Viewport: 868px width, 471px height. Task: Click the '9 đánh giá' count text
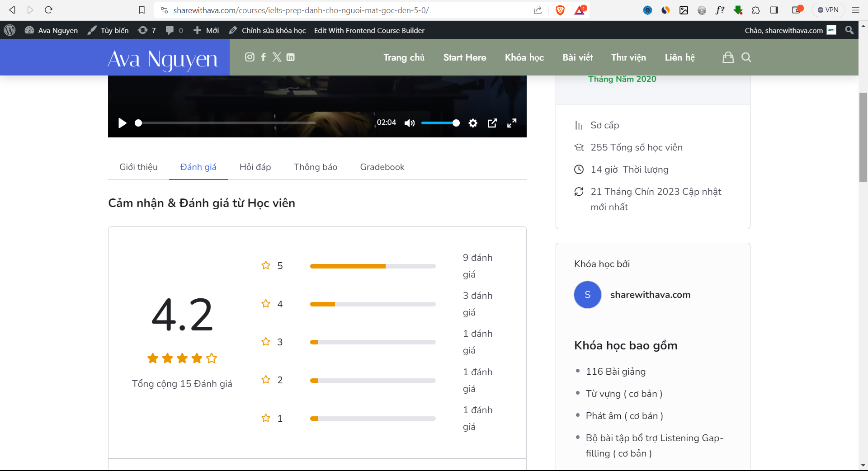[x=478, y=266]
